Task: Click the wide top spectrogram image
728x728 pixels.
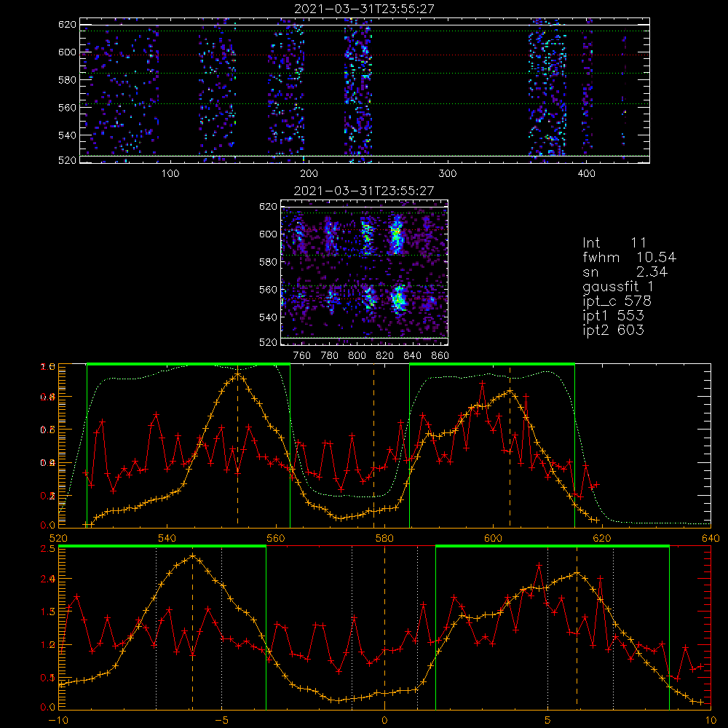Action: [x=365, y=90]
